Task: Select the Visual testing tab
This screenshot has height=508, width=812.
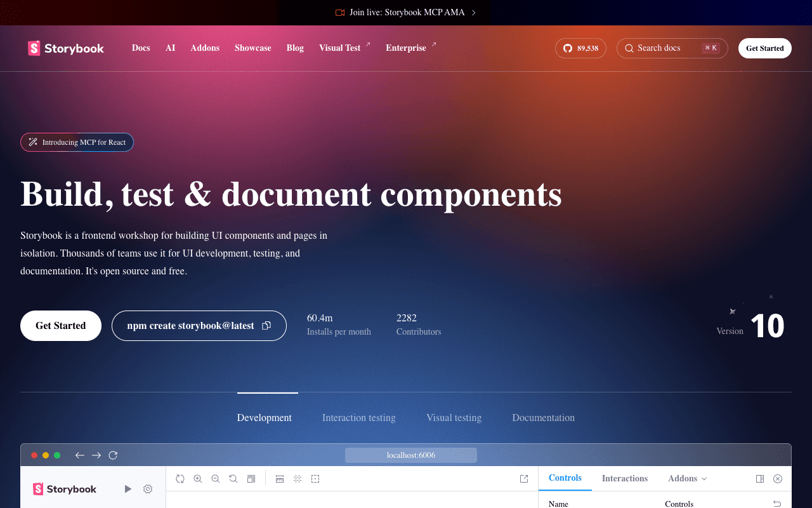Action: point(454,418)
